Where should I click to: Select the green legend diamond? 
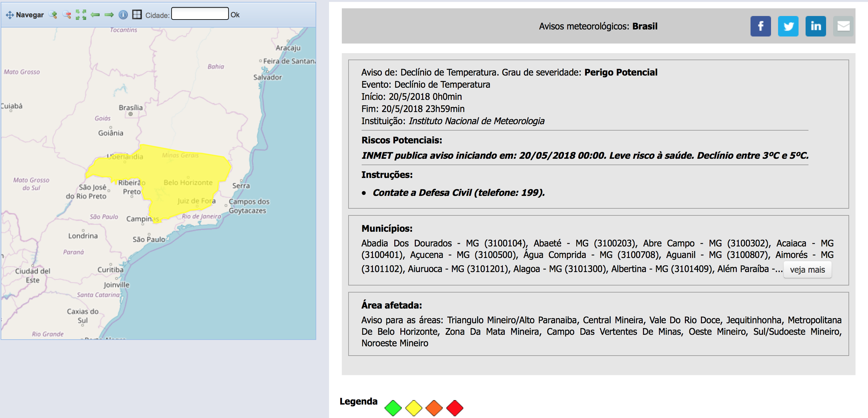click(393, 408)
